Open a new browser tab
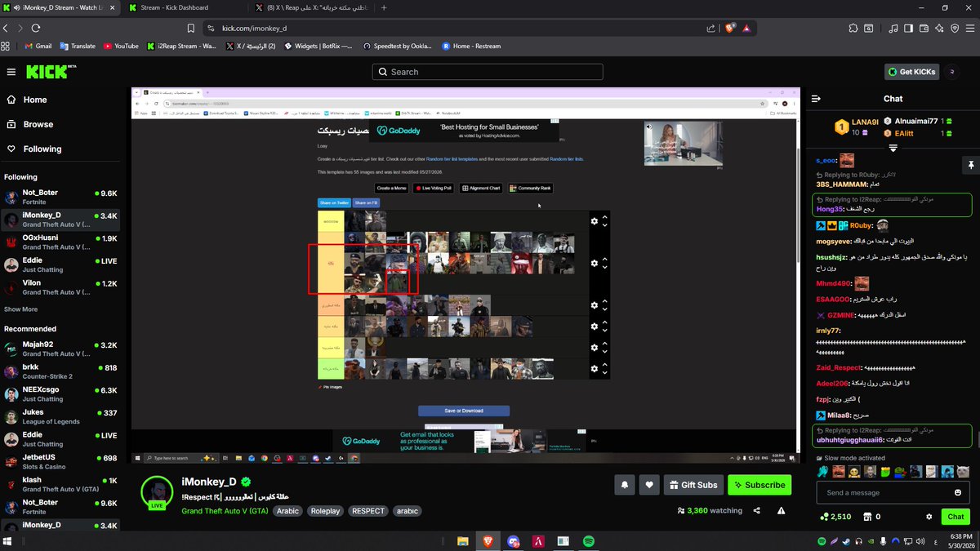980x551 pixels. (385, 7)
